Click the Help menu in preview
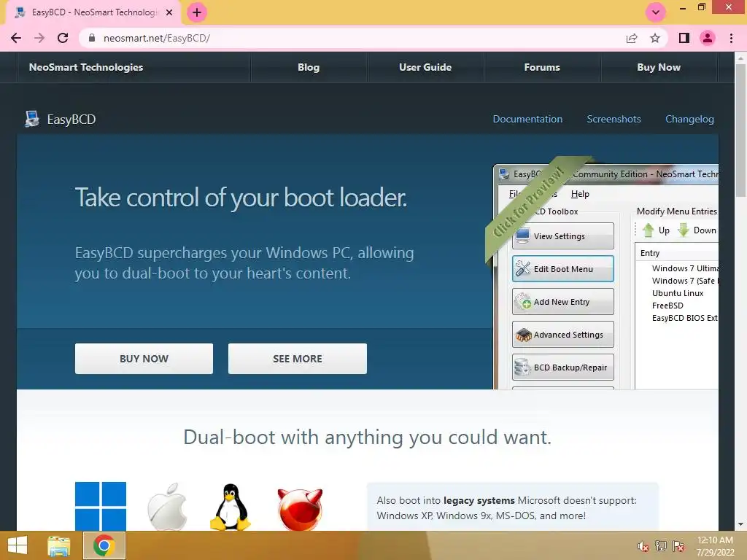 coord(580,194)
